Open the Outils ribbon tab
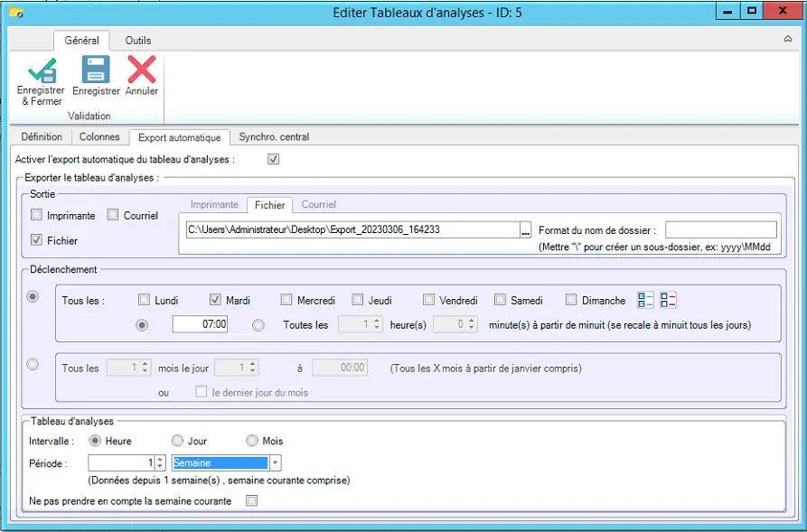The height and width of the screenshot is (532, 807). point(138,40)
